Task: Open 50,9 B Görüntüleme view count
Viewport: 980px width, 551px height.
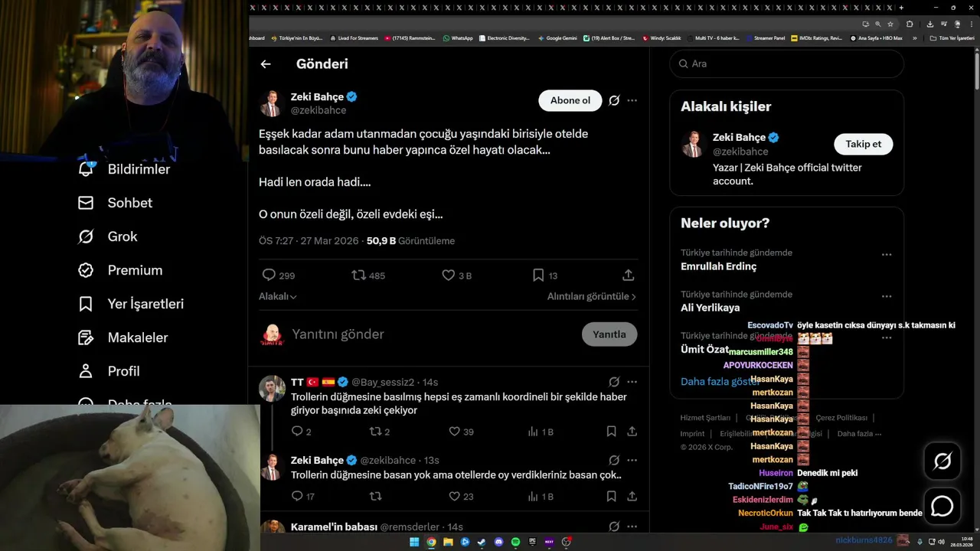Action: (410, 241)
